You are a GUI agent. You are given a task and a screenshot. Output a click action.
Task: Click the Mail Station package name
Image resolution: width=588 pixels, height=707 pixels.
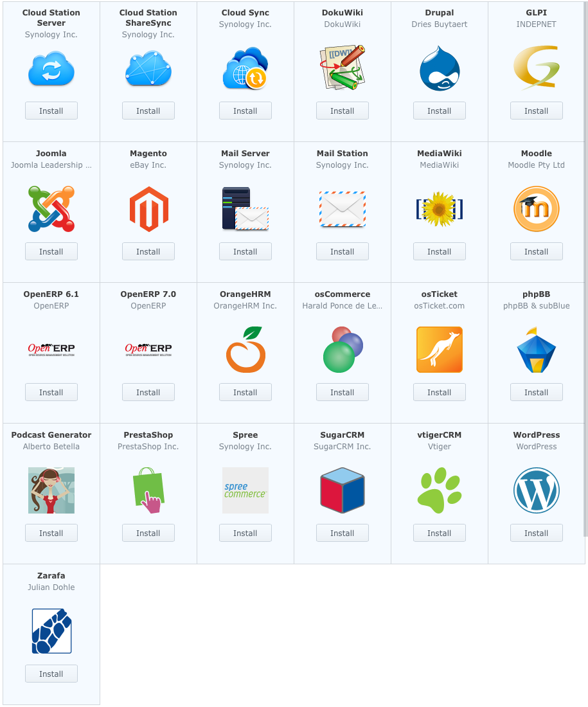[343, 154]
